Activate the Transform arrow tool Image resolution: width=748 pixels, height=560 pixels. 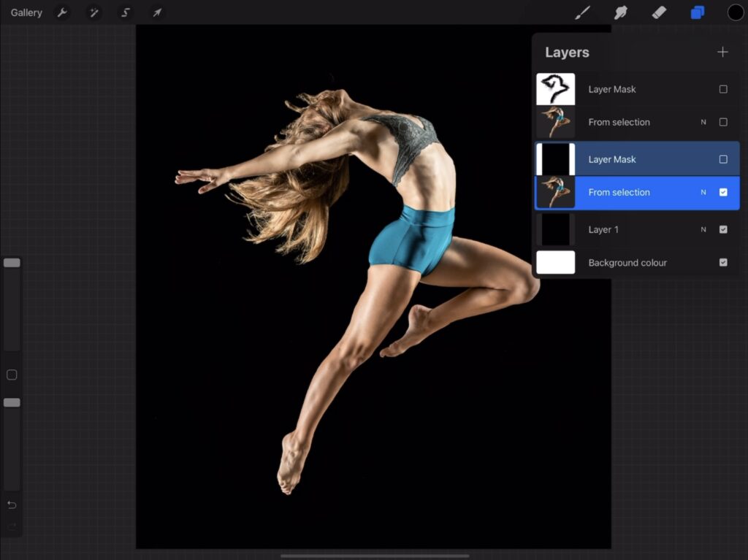coord(156,12)
